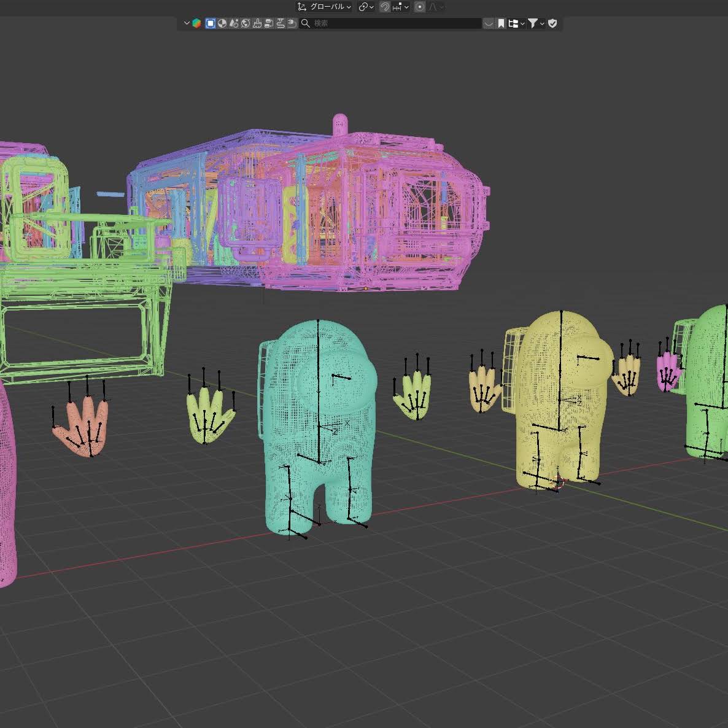Toggle proportional editing

419,7
